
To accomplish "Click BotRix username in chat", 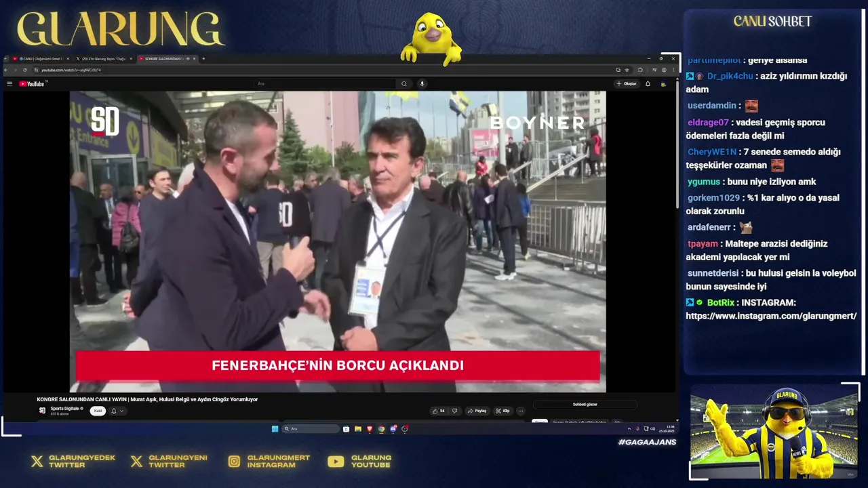I will click(720, 303).
